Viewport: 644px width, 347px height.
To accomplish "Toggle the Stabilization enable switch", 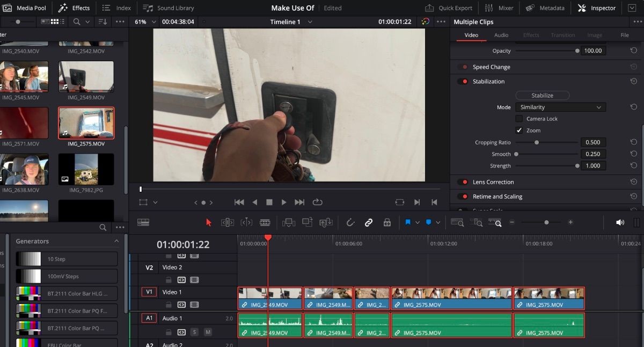I will 462,82.
